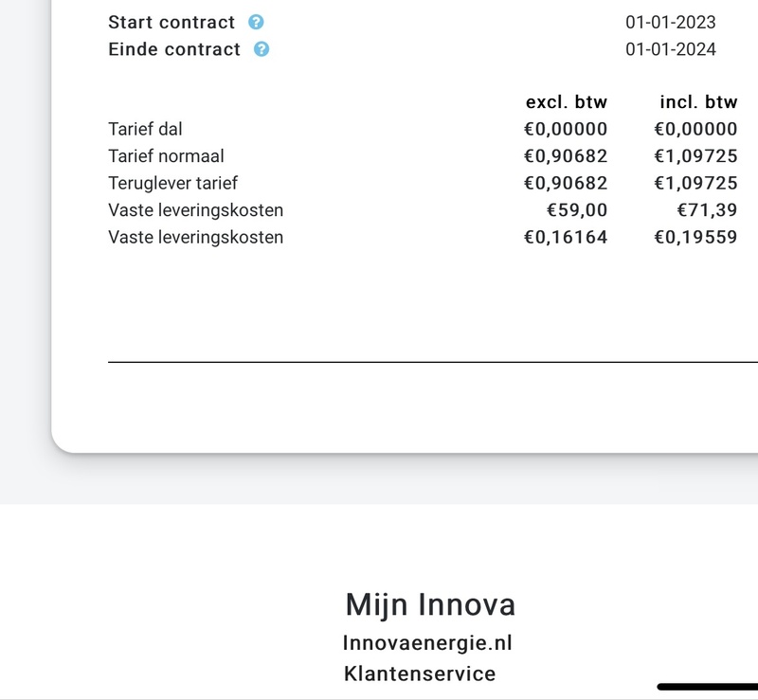Click the end date 01-01-2024

[x=670, y=49]
